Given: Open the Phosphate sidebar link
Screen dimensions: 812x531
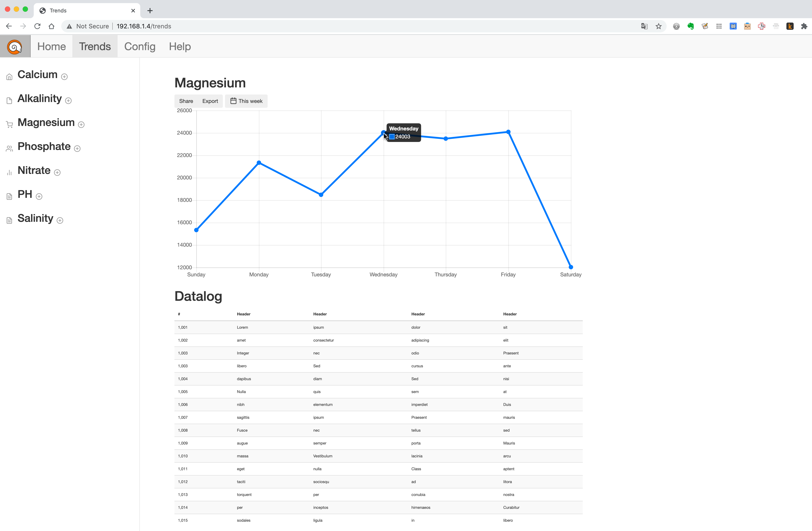Looking at the screenshot, I should point(44,147).
